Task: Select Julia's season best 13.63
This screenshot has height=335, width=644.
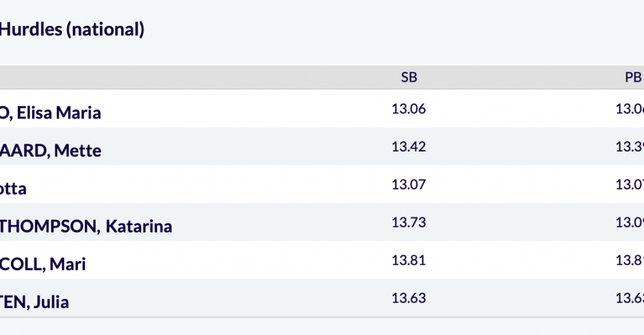Action: tap(409, 298)
